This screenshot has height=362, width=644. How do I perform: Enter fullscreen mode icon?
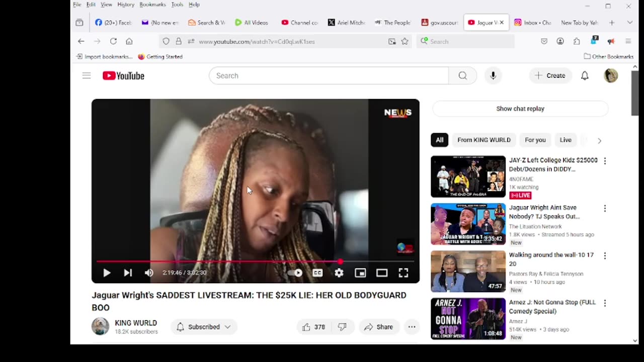coord(404,273)
